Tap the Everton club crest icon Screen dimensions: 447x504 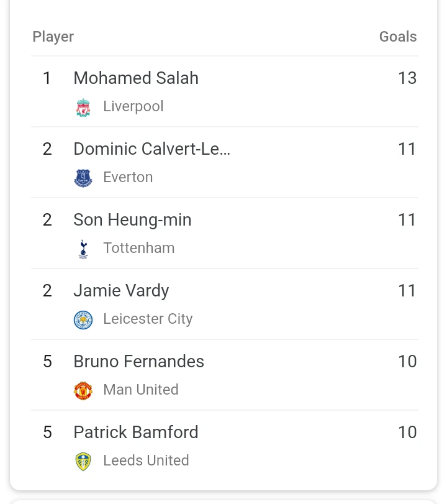tap(83, 178)
